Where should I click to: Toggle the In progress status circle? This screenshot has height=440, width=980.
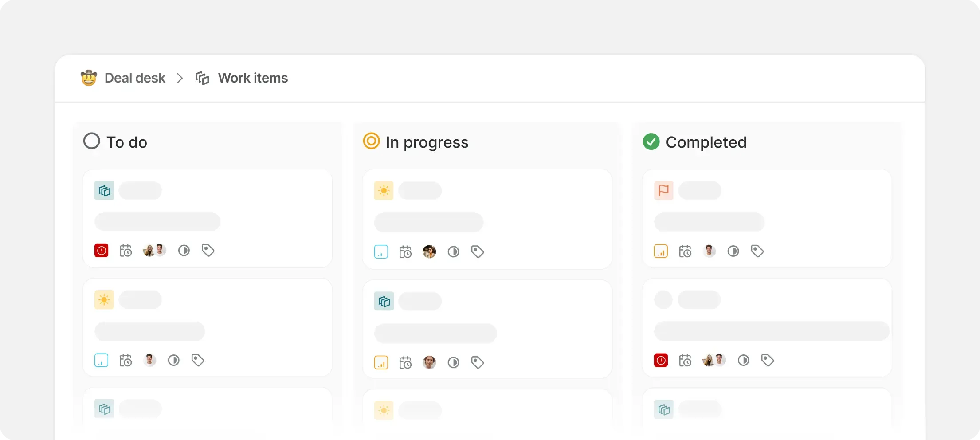(x=371, y=141)
